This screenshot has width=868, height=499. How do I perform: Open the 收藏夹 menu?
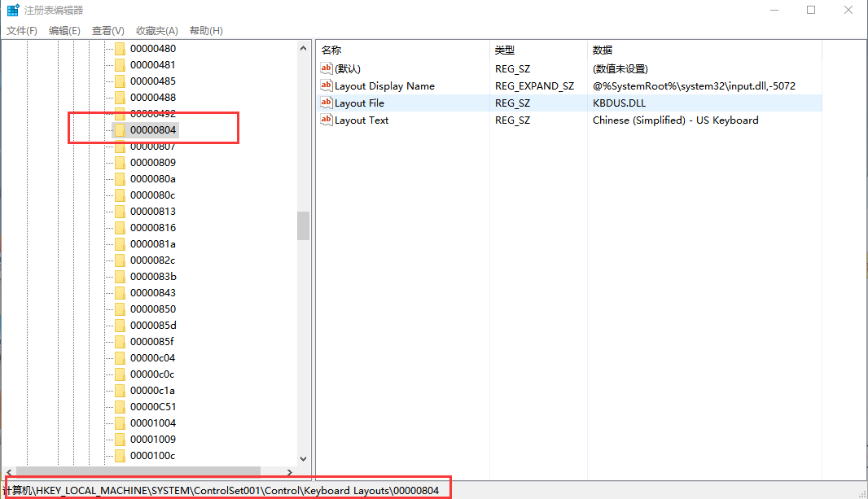156,30
